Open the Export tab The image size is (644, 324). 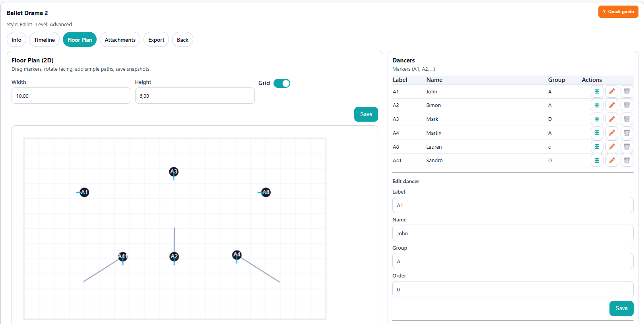156,40
